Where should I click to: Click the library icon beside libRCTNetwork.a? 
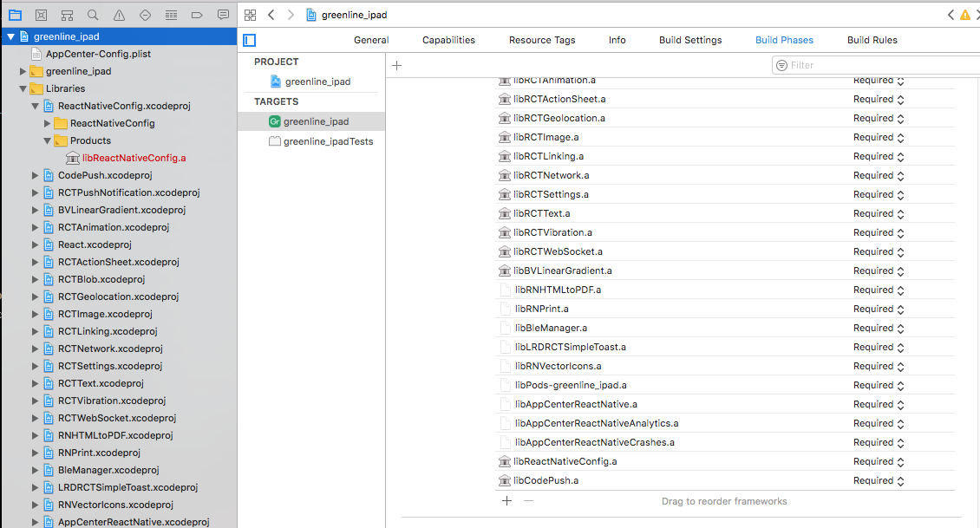(x=505, y=176)
